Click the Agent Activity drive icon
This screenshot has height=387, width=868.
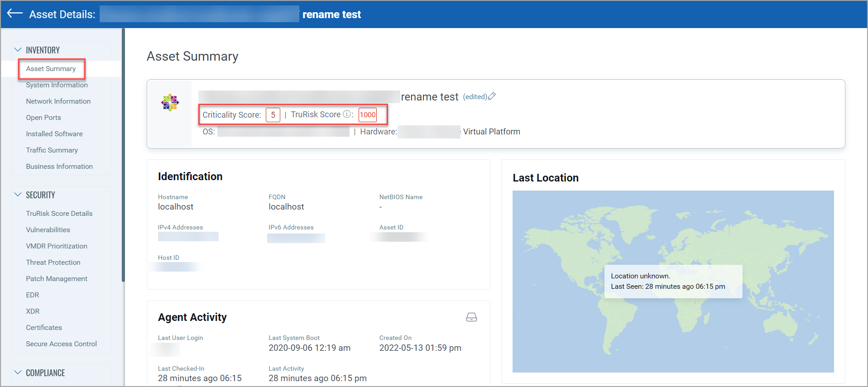point(471,317)
